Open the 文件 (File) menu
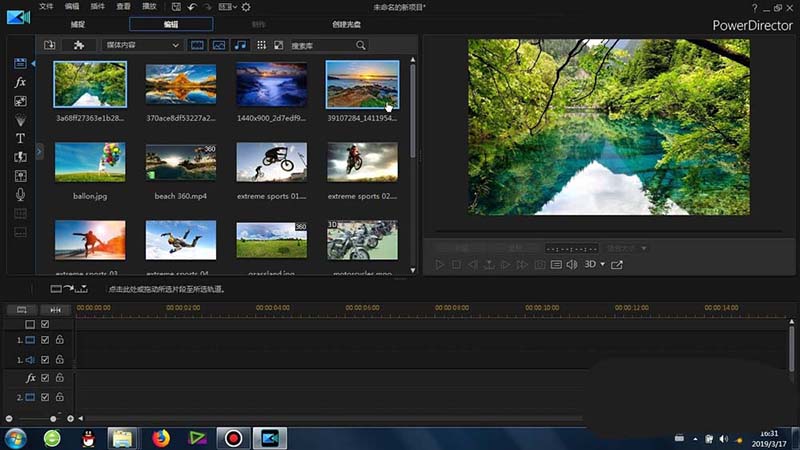Image resolution: width=800 pixels, height=450 pixels. point(47,6)
